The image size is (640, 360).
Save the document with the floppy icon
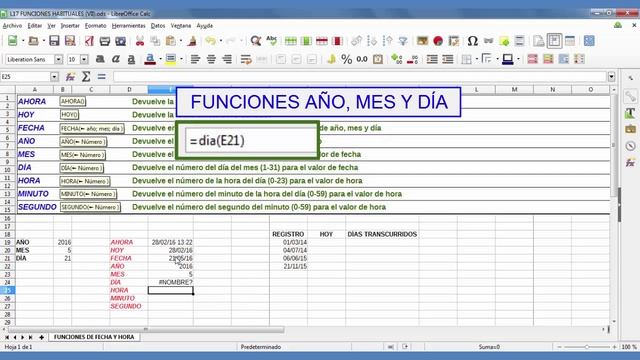point(54,41)
